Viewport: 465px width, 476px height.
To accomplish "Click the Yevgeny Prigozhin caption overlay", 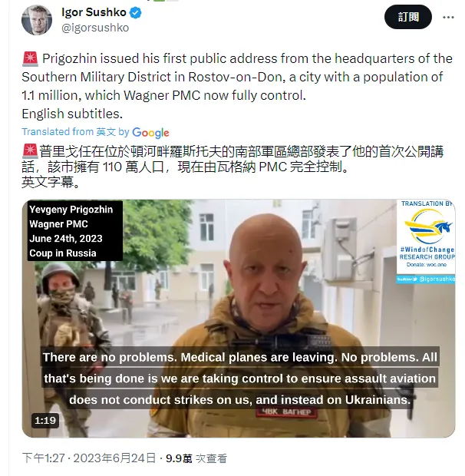I will coord(75,231).
